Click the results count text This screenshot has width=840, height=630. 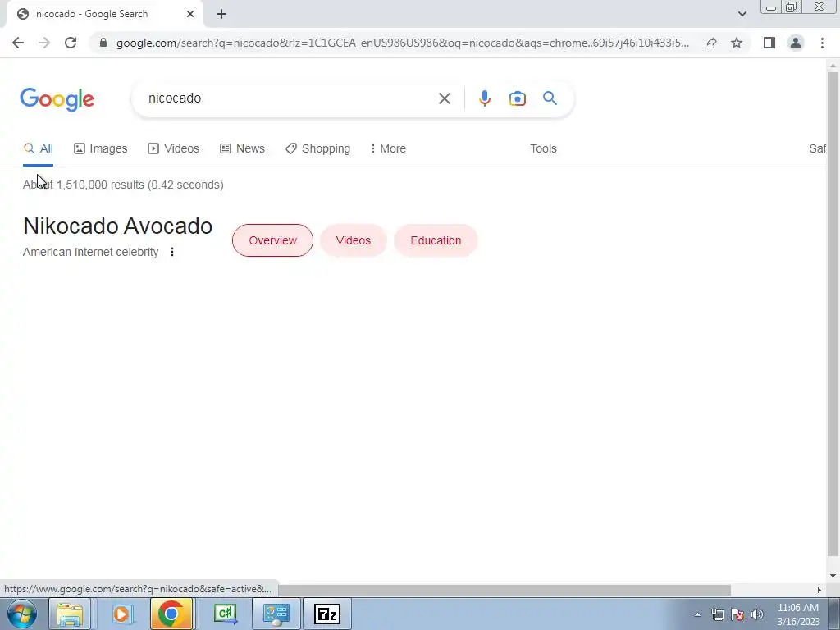[123, 185]
